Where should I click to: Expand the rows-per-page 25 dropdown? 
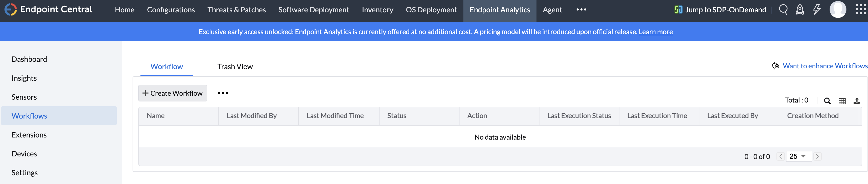click(x=798, y=156)
